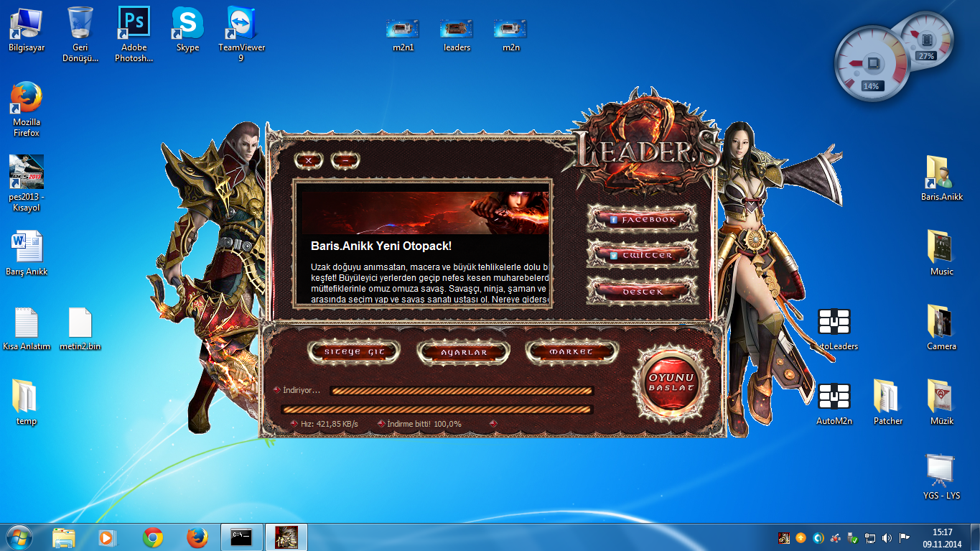Viewport: 980px width, 551px height.
Task: Select the Baris.Anikk user folder icon
Action: pos(942,178)
